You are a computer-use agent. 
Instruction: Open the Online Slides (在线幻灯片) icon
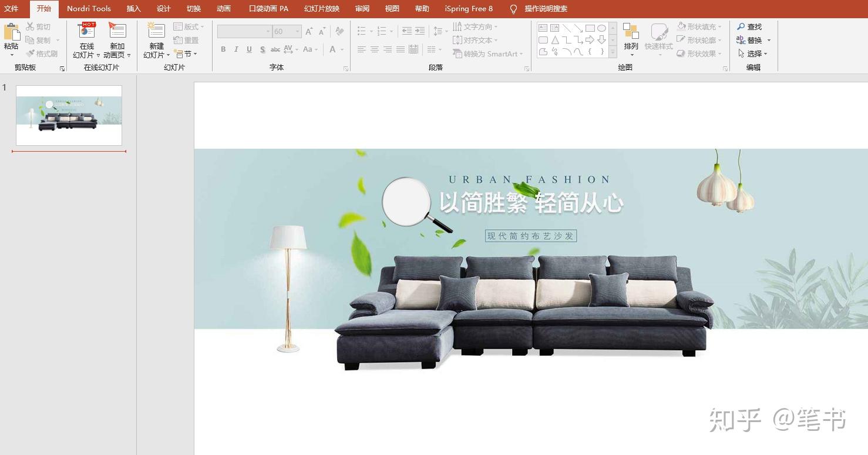tap(86, 31)
